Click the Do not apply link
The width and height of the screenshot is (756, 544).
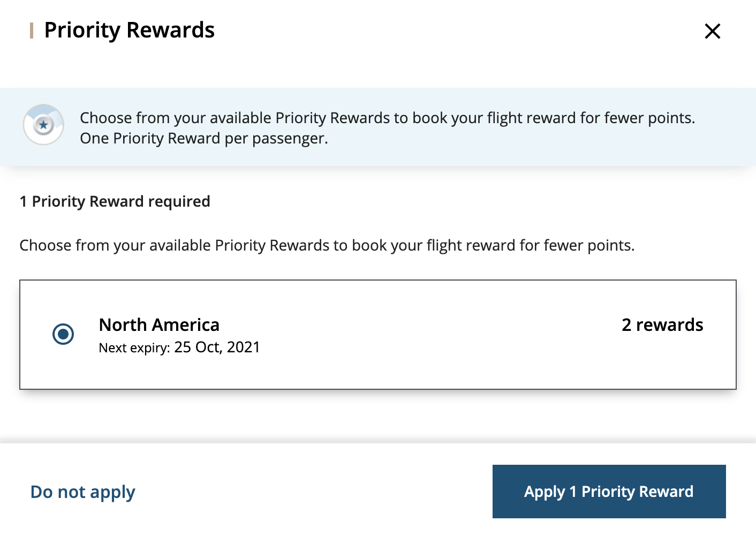(x=83, y=492)
